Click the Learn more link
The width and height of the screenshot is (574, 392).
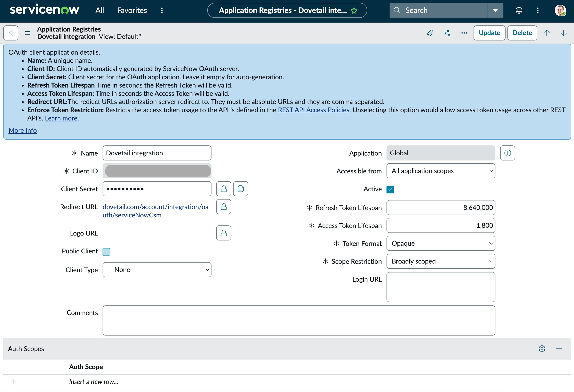[x=61, y=118]
